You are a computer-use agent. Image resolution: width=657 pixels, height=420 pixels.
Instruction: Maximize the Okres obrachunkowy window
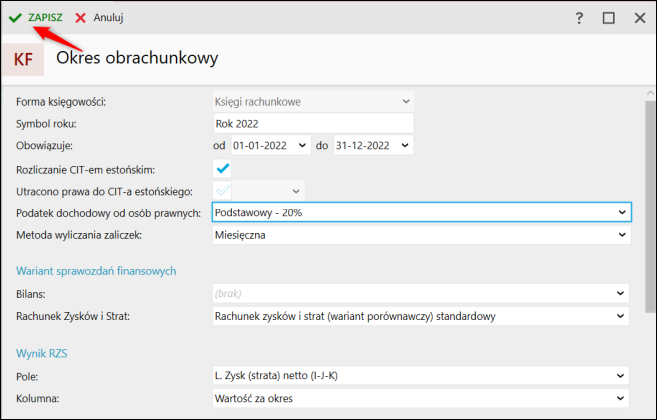(x=609, y=18)
